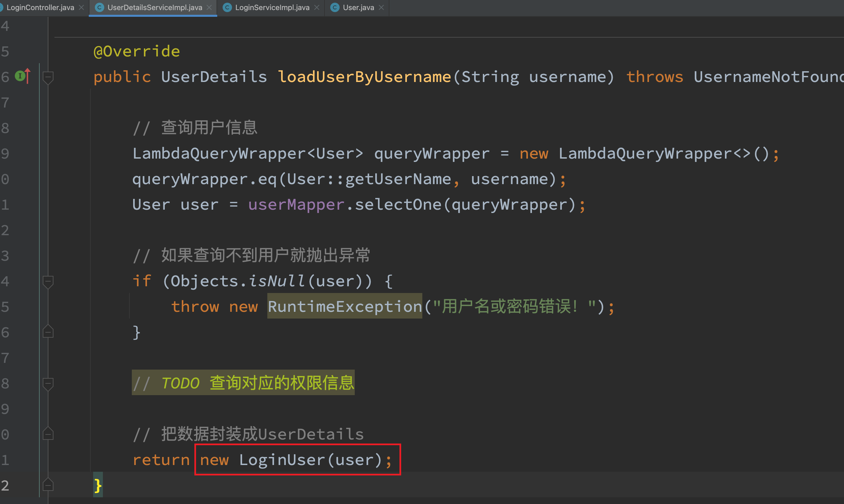This screenshot has width=844, height=504.
Task: Click the @Override annotation
Action: (x=137, y=51)
